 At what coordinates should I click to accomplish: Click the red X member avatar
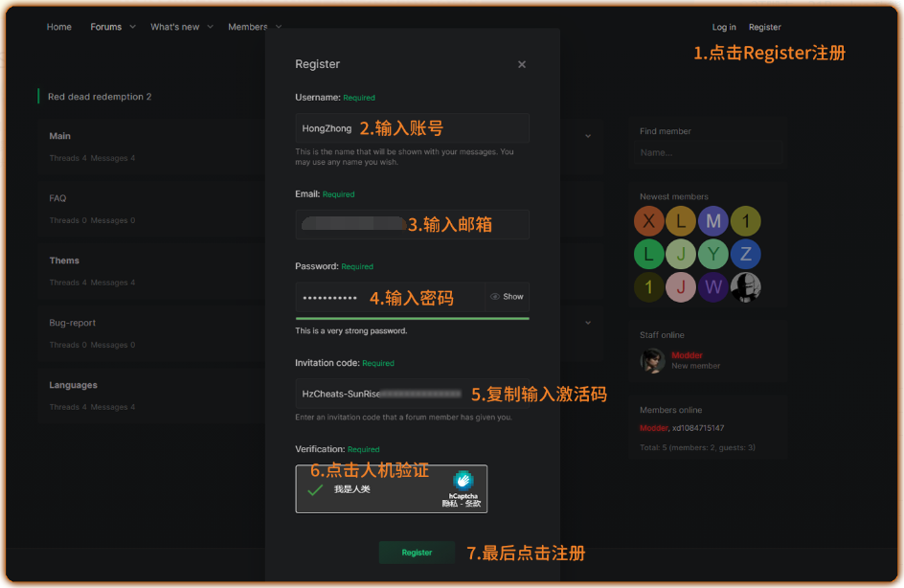coord(648,222)
